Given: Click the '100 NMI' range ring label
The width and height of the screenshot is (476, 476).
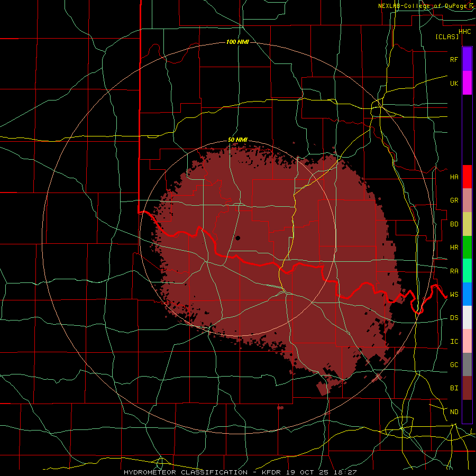Looking at the screenshot, I should pos(237,42).
